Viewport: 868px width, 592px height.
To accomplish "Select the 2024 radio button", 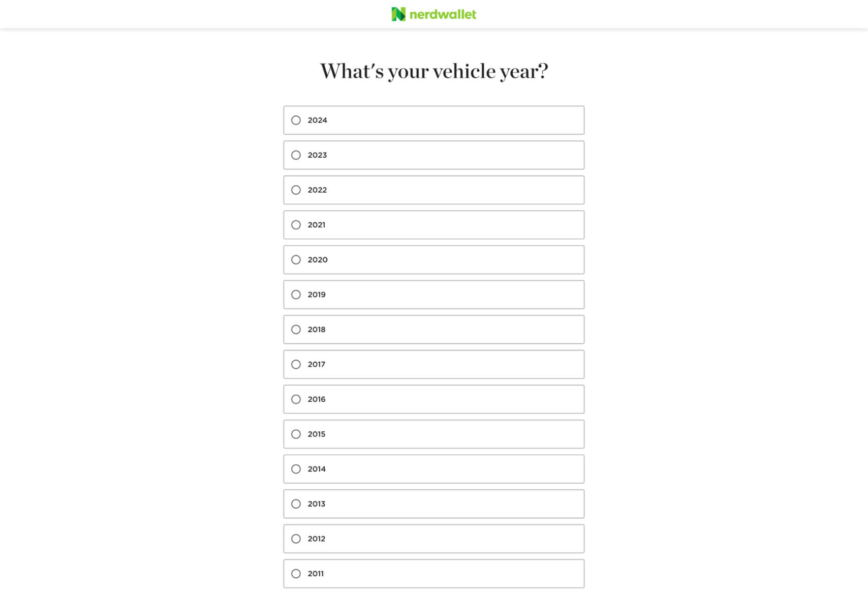I will [x=296, y=120].
